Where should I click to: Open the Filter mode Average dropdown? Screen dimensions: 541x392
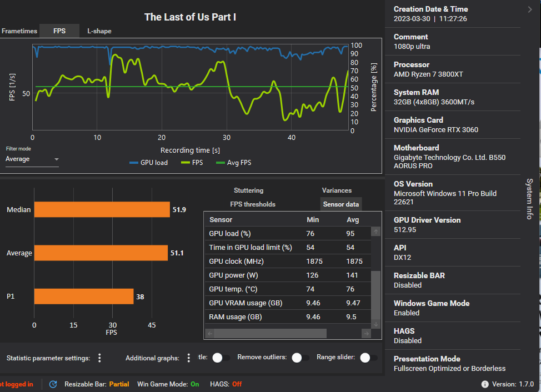click(x=32, y=159)
